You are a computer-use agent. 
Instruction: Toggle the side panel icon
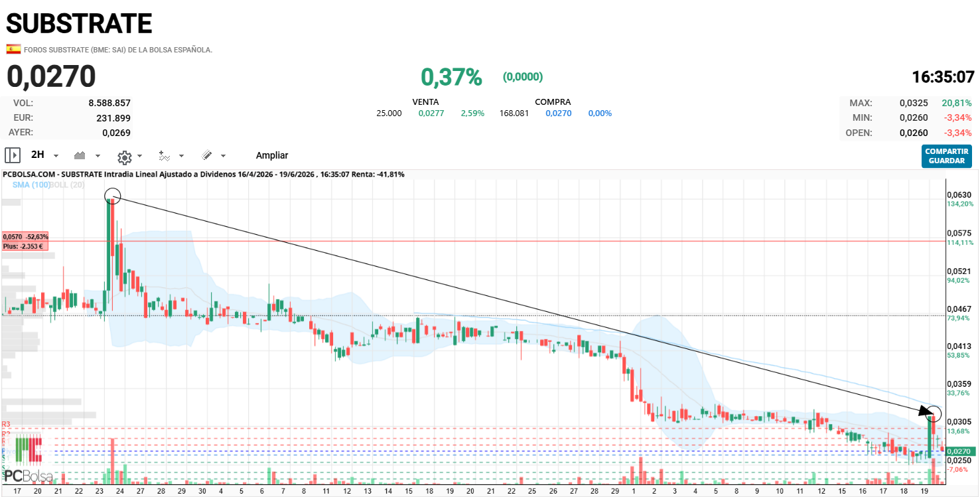[x=13, y=155]
